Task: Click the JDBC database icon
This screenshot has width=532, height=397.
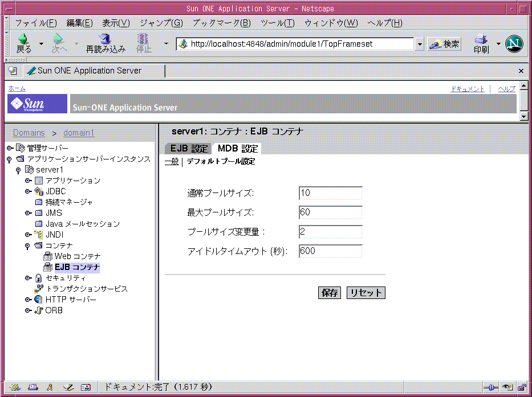Action: pos(39,191)
